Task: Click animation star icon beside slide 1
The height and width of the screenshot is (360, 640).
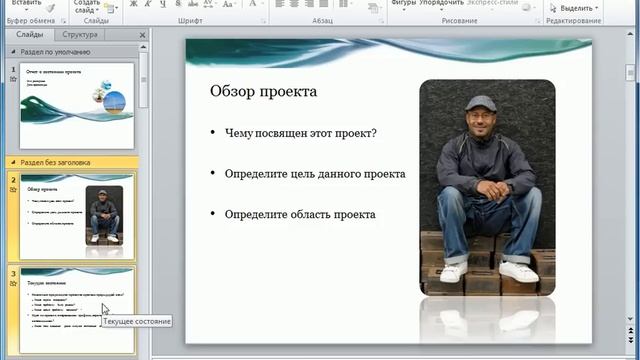Action: click(13, 79)
